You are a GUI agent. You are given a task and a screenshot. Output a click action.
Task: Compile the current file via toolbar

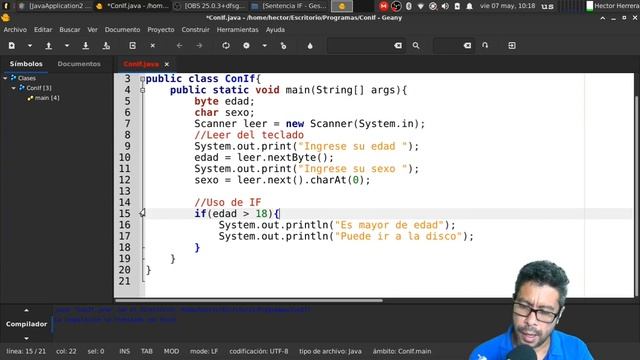pyautogui.click(x=226, y=46)
